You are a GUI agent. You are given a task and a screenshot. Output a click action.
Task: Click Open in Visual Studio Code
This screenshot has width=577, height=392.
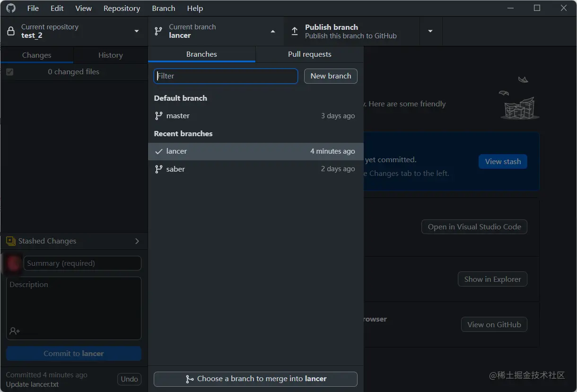click(x=474, y=226)
